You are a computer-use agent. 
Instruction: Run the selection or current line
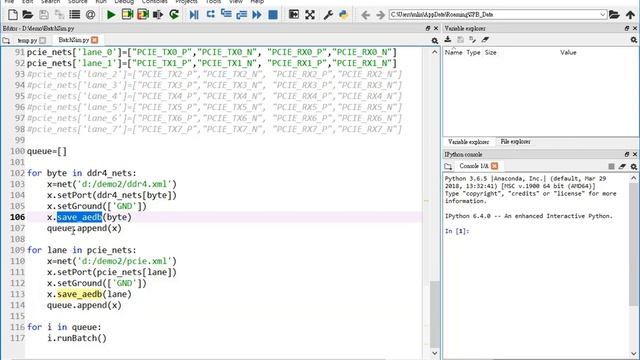point(158,15)
